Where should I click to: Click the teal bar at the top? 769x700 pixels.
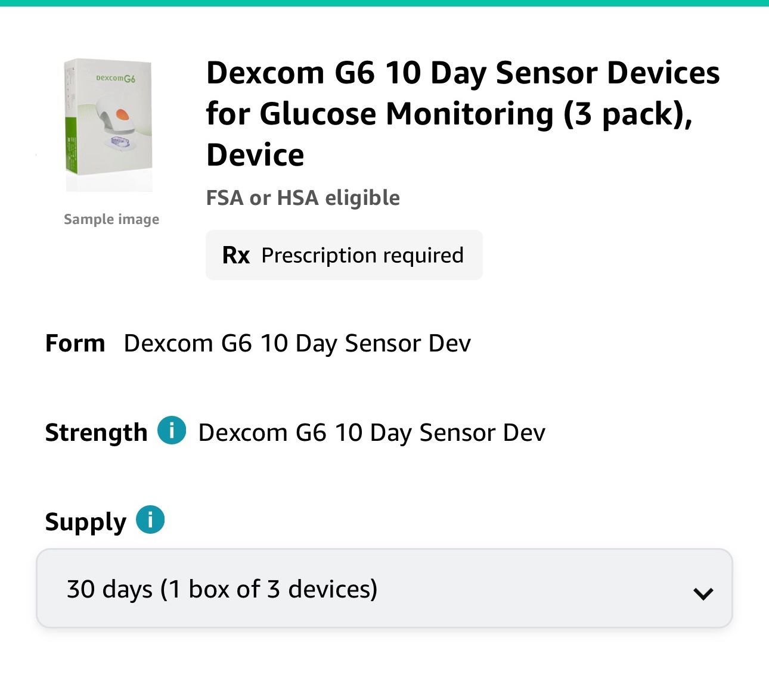tap(384, 3)
